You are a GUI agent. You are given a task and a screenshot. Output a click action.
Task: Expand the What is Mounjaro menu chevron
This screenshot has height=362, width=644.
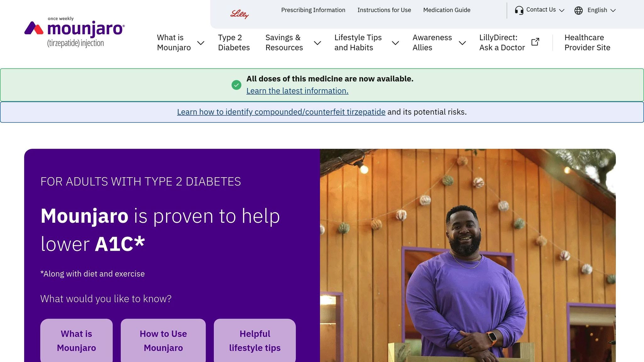coord(201,43)
